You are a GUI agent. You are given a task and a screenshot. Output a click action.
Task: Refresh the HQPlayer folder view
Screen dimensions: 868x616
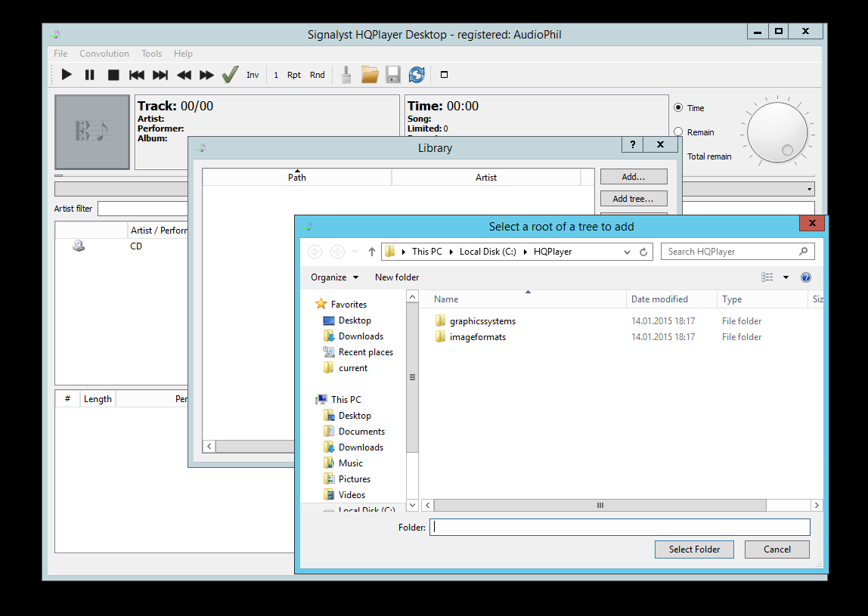pyautogui.click(x=643, y=252)
